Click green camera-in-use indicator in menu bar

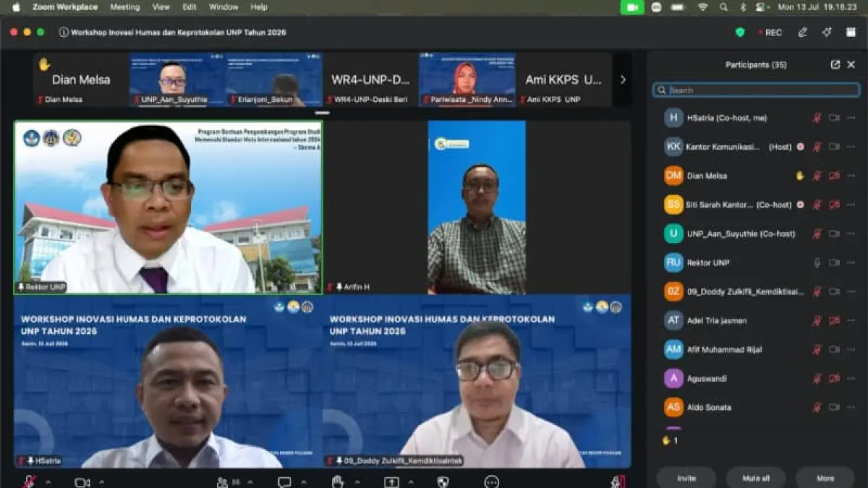tap(631, 7)
